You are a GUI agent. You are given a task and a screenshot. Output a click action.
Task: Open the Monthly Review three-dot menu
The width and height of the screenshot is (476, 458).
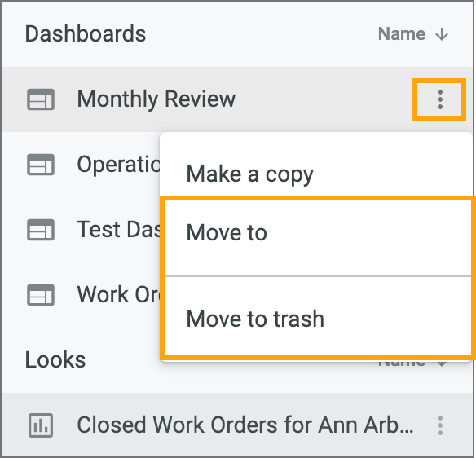(x=439, y=99)
